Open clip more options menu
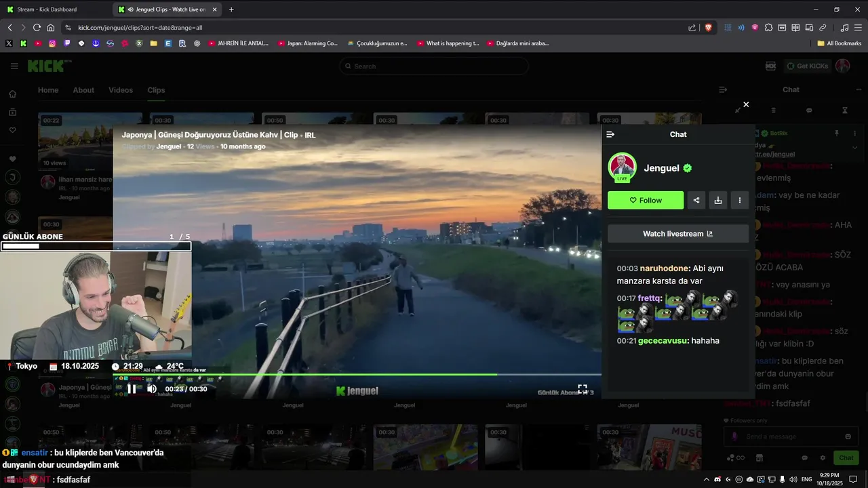The image size is (868, 488). point(740,200)
